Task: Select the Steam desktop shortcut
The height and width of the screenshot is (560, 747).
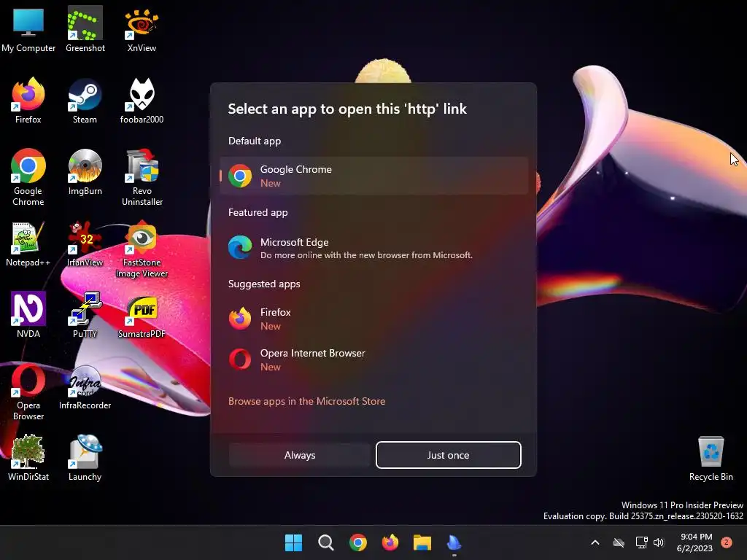Action: click(85, 101)
